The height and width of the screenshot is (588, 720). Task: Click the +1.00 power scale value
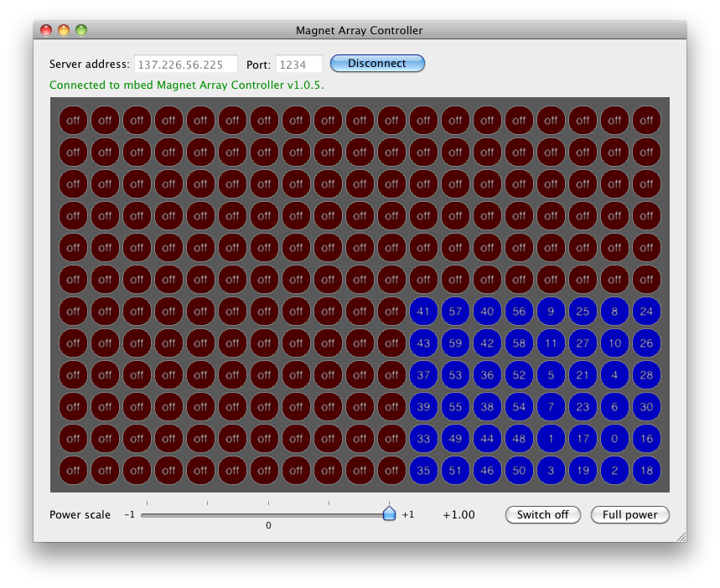458,514
